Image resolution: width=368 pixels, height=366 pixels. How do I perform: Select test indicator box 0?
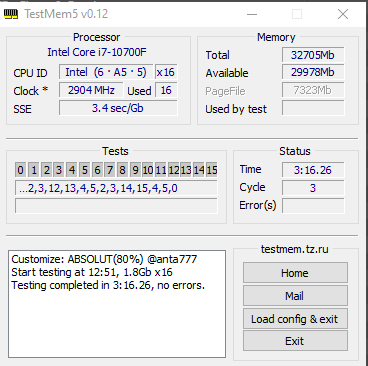tap(21, 170)
